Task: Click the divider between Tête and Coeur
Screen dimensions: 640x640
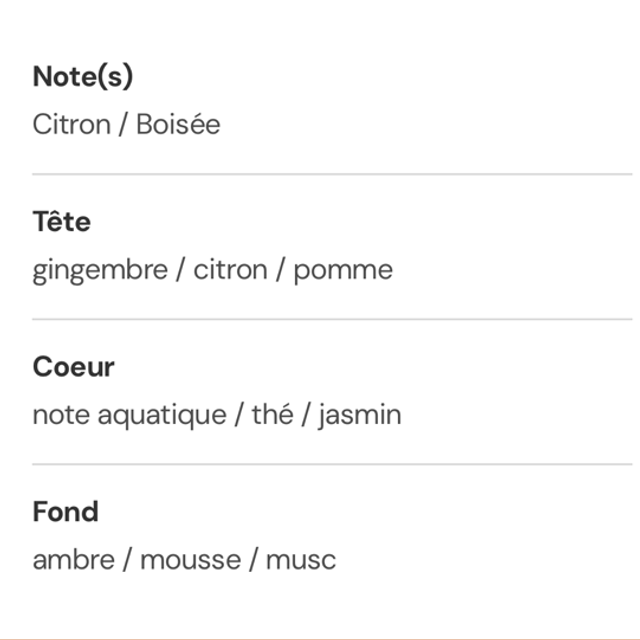Action: pyautogui.click(x=332, y=319)
